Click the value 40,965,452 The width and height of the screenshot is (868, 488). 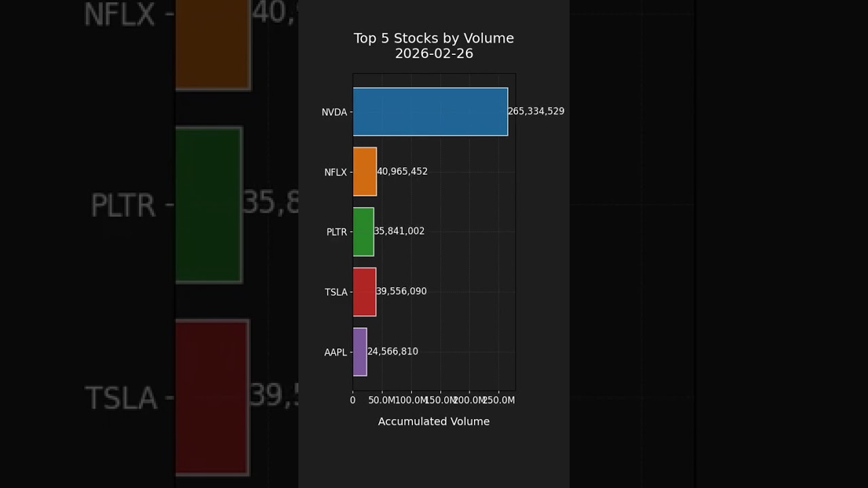coord(402,171)
